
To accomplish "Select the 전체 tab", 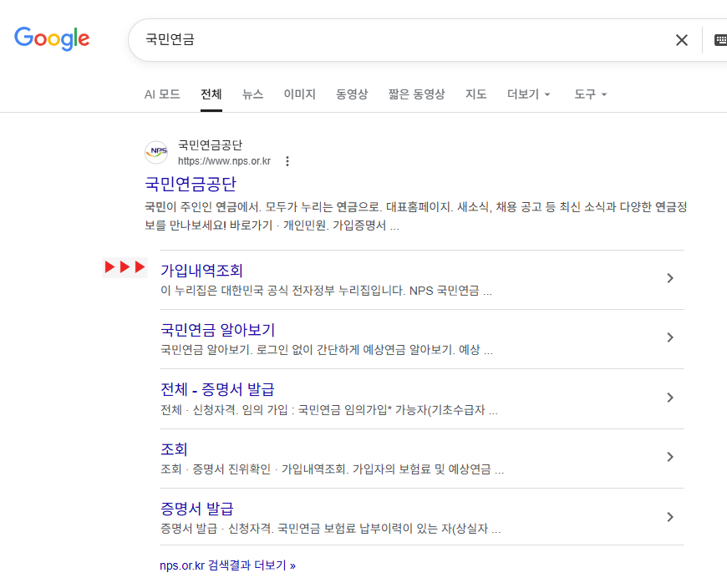I will point(211,94).
